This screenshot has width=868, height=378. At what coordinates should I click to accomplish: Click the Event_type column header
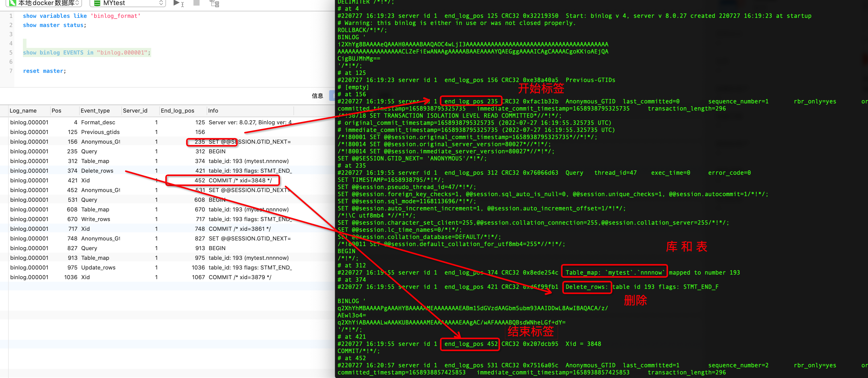coord(95,111)
